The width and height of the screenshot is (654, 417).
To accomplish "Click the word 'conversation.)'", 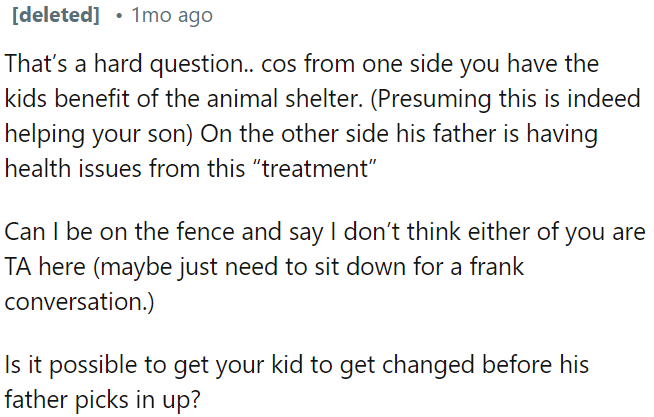I will [x=79, y=303].
